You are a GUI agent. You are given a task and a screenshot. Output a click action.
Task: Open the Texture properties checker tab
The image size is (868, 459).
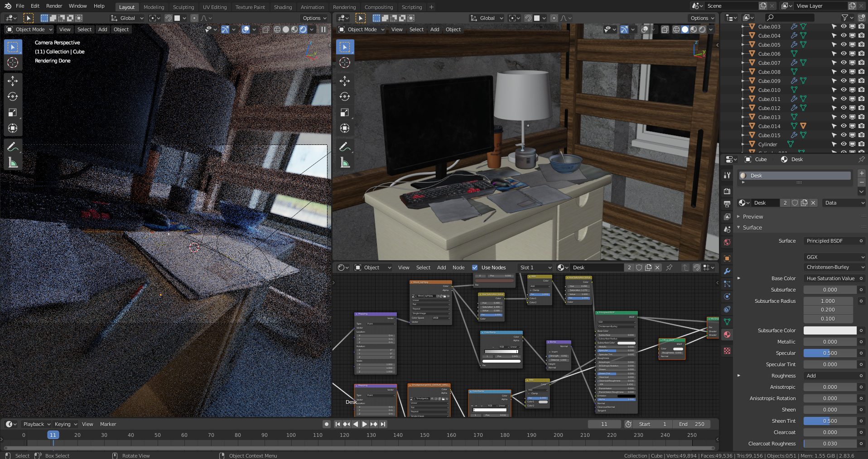[727, 351]
